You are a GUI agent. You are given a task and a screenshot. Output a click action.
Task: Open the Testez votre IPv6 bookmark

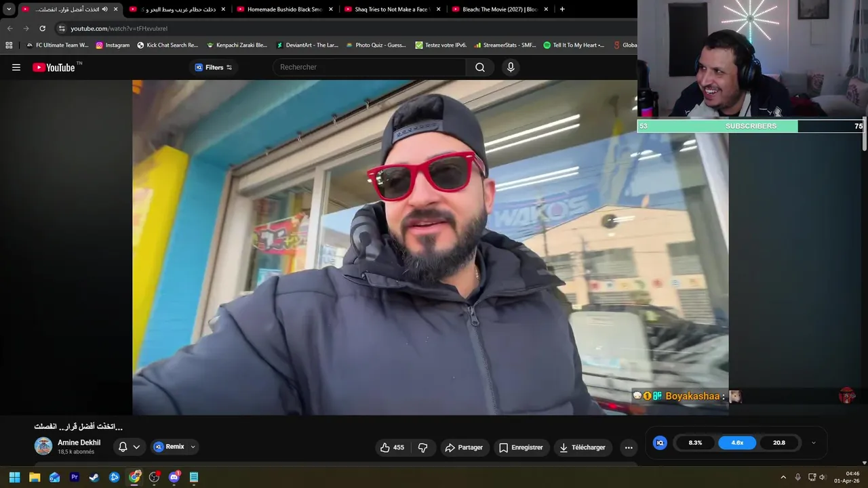pos(441,45)
